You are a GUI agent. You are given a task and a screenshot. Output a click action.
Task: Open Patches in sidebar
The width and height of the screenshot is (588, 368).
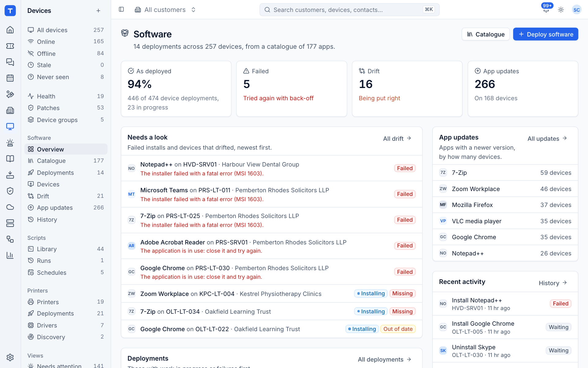[x=66, y=108]
